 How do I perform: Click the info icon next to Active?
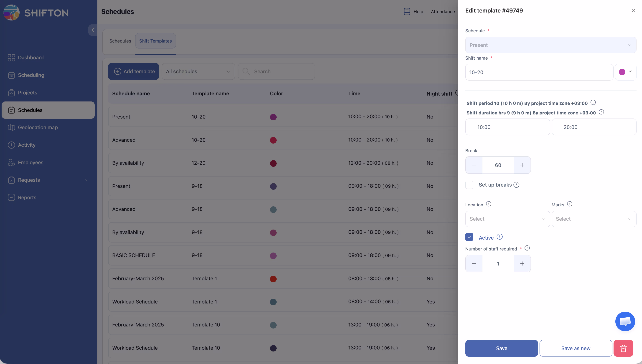[x=499, y=237]
